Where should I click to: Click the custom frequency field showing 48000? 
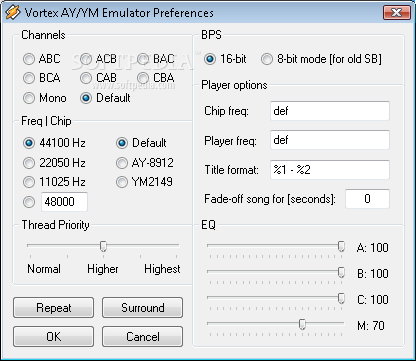[64, 202]
